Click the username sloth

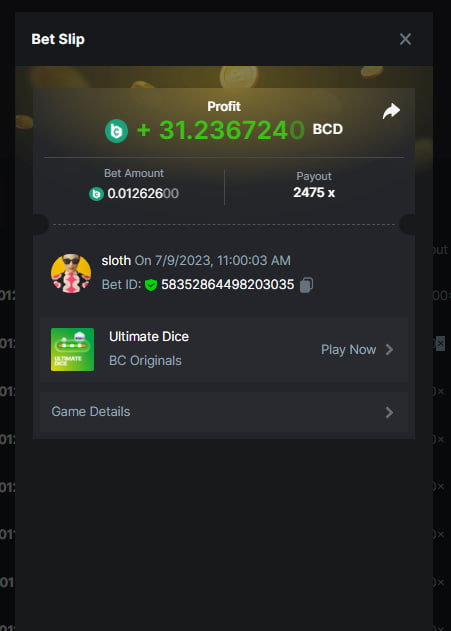click(x=116, y=261)
